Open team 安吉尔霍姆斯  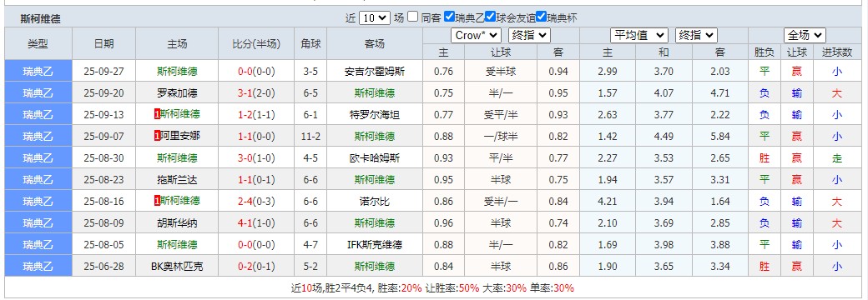[375, 72]
